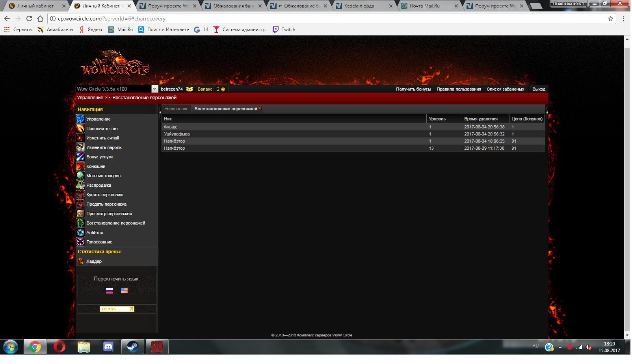The height and width of the screenshot is (364, 632).
Task: Click the Купить персонажа sidebar icon
Action: [80, 195]
